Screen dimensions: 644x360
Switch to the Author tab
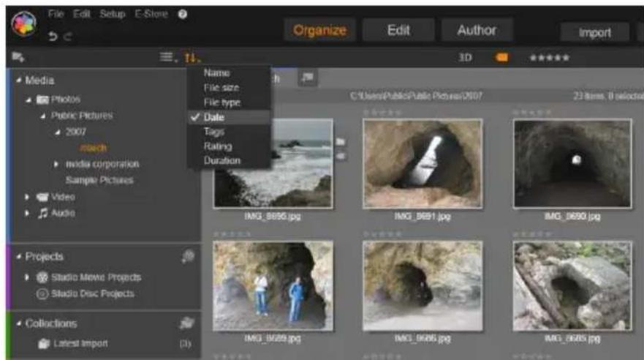click(x=477, y=30)
